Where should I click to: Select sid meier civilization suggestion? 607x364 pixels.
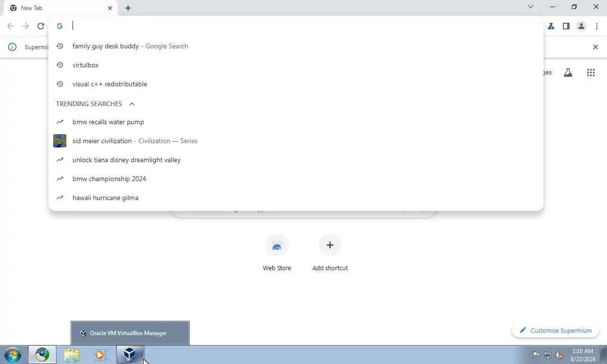[x=296, y=141]
